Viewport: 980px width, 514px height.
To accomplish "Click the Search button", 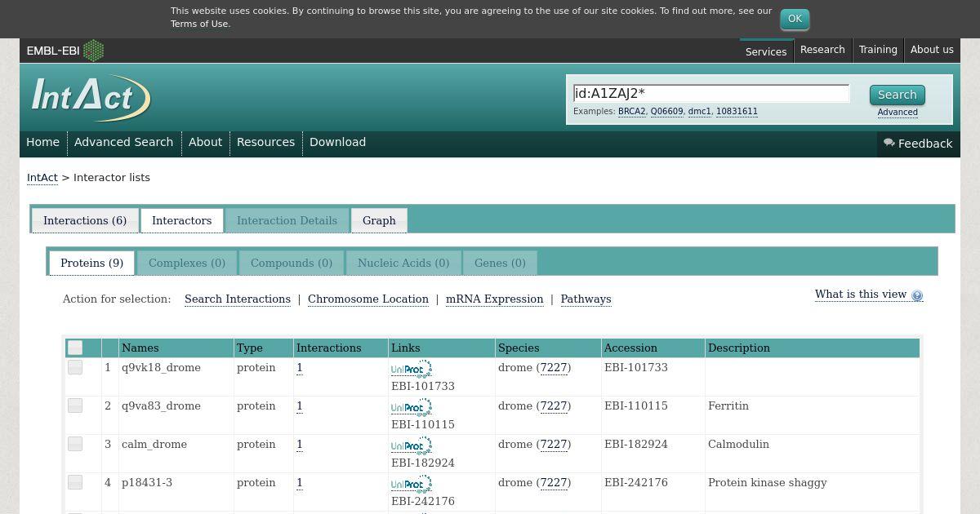I will 897,95.
